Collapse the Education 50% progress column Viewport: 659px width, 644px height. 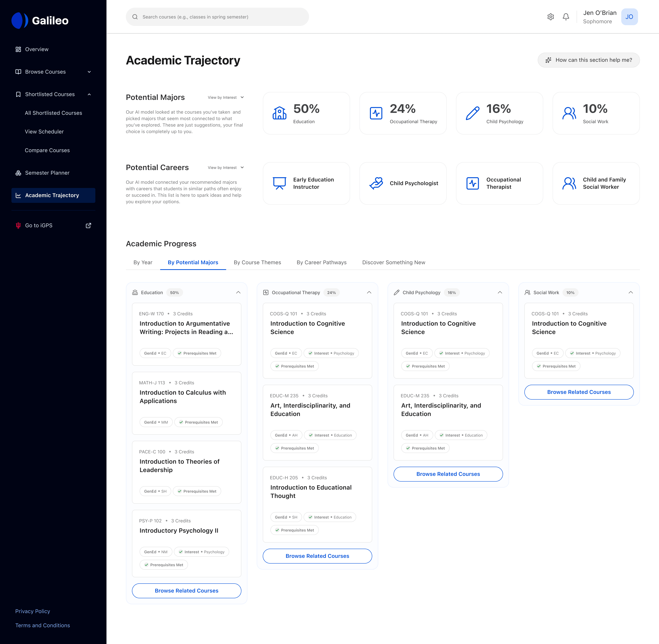click(238, 293)
